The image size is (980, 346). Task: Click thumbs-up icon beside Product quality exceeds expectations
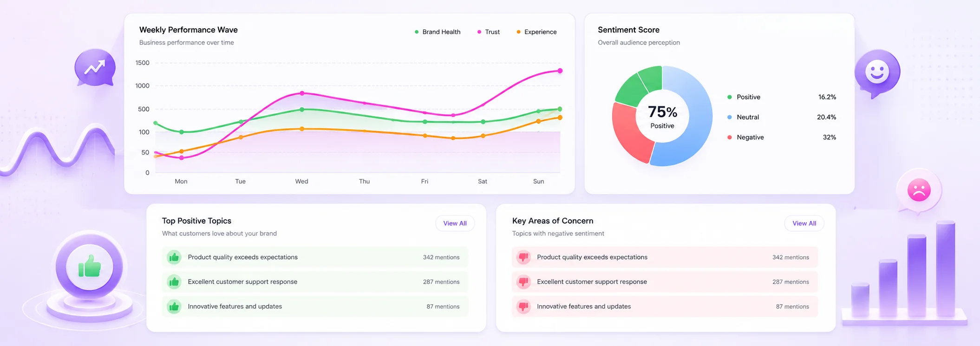pyautogui.click(x=174, y=257)
